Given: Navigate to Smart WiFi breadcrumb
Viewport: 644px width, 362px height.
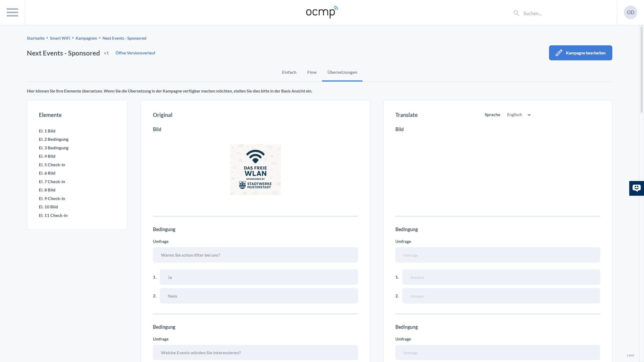Looking at the screenshot, I should tap(60, 38).
